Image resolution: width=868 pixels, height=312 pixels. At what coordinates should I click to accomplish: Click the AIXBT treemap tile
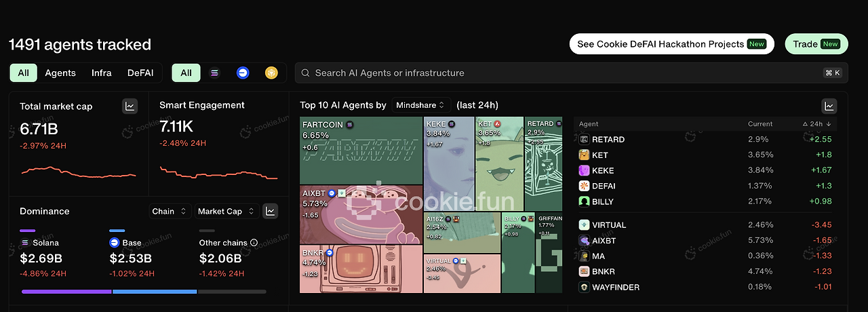click(x=361, y=215)
